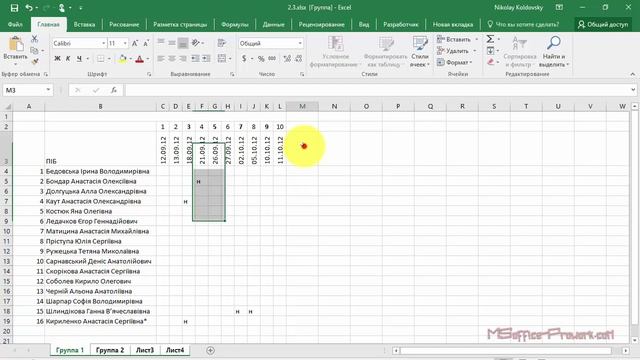Open the Fill down tool
This screenshot has width=640, height=360.
pyautogui.click(x=490, y=51)
